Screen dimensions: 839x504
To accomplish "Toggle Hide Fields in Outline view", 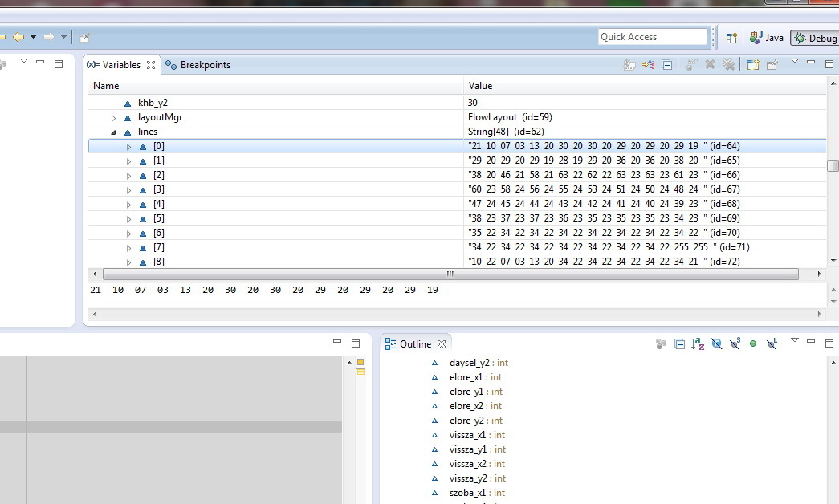I will tap(716, 344).
